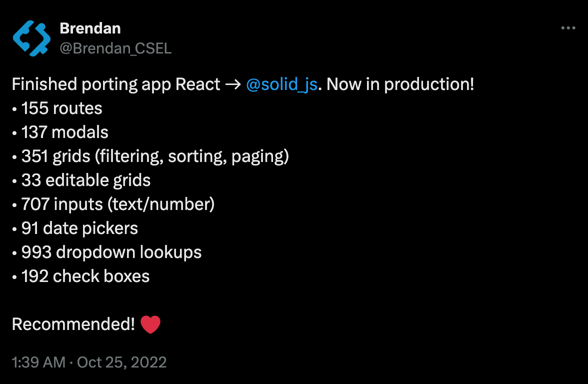
Task: Click the 1:39 AM timestamp
Action: [x=38, y=362]
